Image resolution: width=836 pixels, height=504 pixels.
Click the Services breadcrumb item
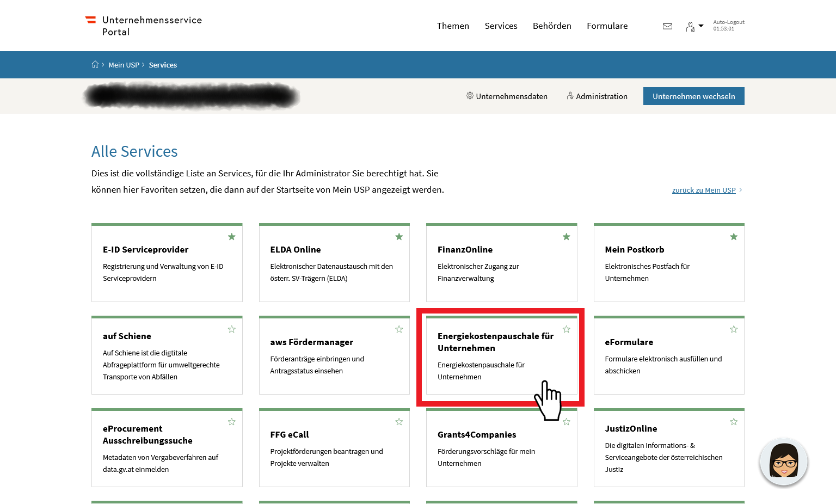(163, 65)
